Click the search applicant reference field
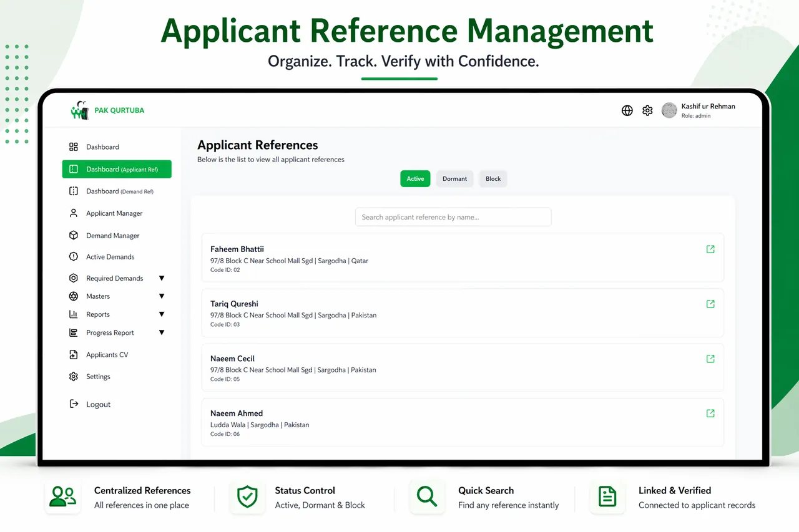The height and width of the screenshot is (532, 799). [453, 217]
